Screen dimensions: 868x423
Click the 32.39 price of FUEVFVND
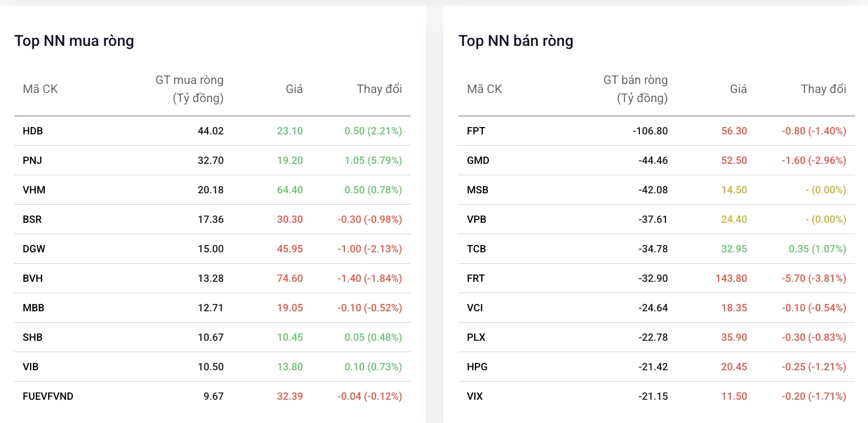[x=290, y=396]
